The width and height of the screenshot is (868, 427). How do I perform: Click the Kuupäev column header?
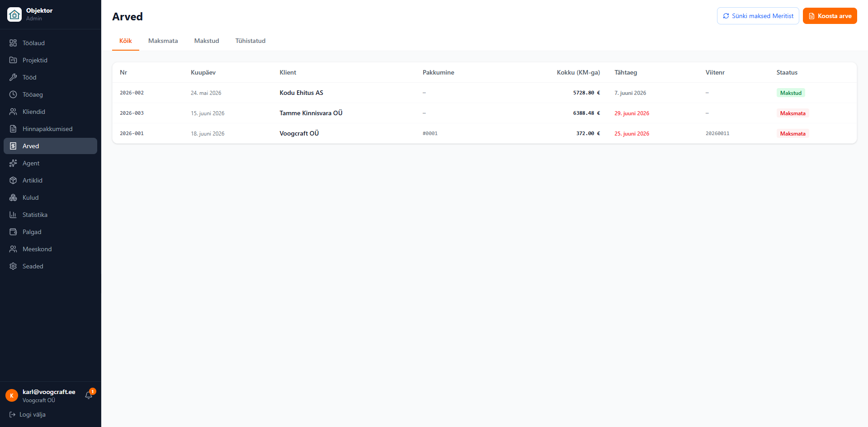(x=203, y=72)
